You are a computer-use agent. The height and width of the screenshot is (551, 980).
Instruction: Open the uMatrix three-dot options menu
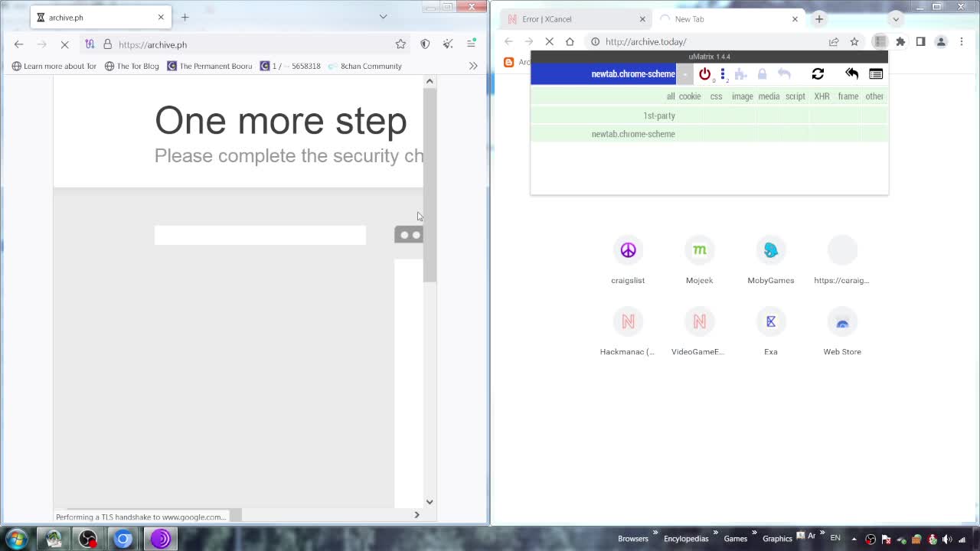pyautogui.click(x=723, y=74)
